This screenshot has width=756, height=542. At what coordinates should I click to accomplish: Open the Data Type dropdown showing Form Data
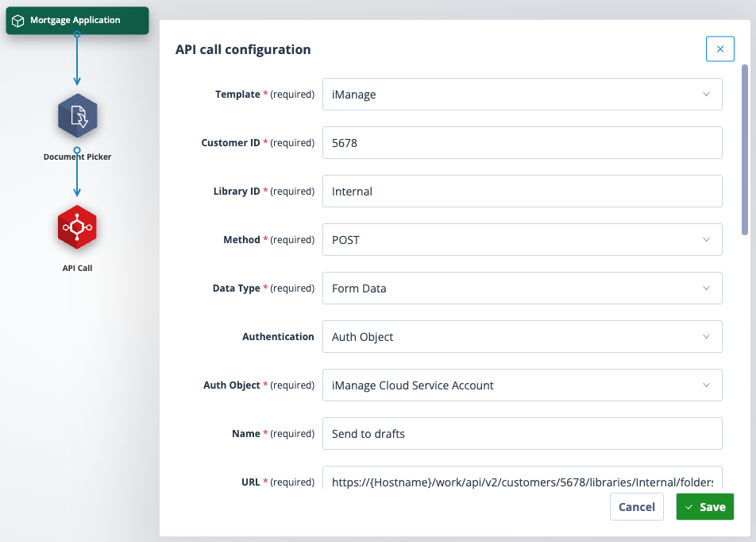click(523, 288)
